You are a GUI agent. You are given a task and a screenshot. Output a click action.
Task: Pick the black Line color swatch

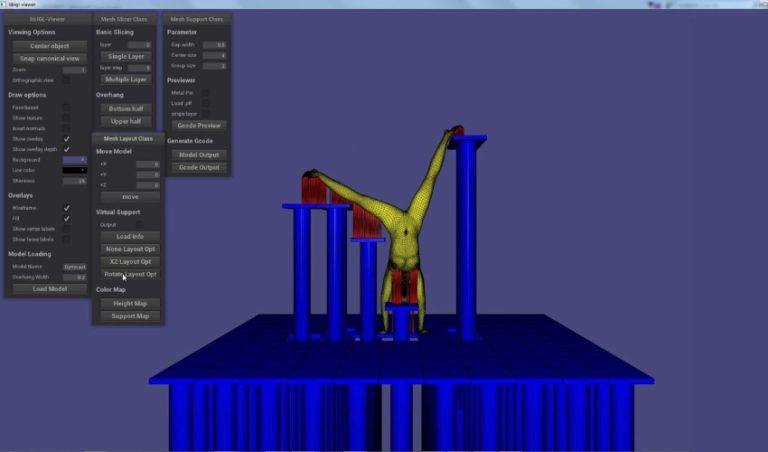74,170
